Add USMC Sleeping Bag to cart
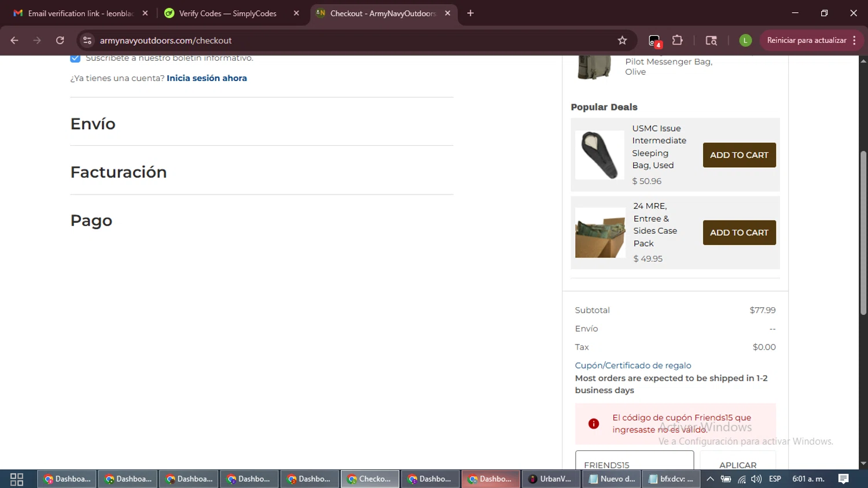Screen dimensions: 868x488 coord(739,155)
